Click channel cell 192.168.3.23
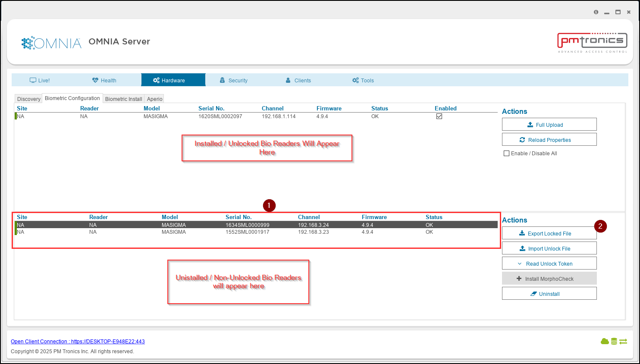This screenshot has height=364, width=640. [313, 232]
